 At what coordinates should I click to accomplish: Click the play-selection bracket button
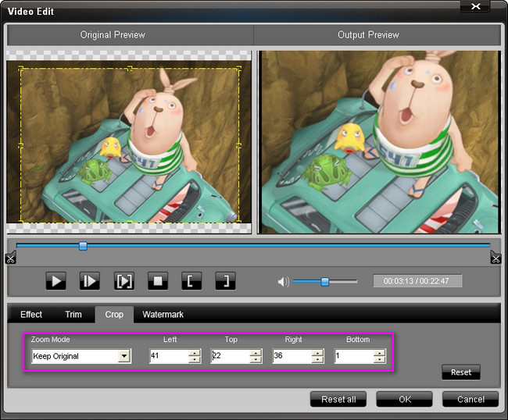(124, 281)
